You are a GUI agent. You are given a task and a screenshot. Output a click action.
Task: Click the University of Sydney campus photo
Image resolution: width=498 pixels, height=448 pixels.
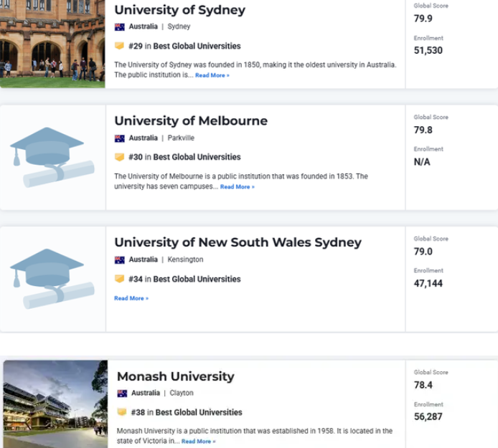pos(52,44)
